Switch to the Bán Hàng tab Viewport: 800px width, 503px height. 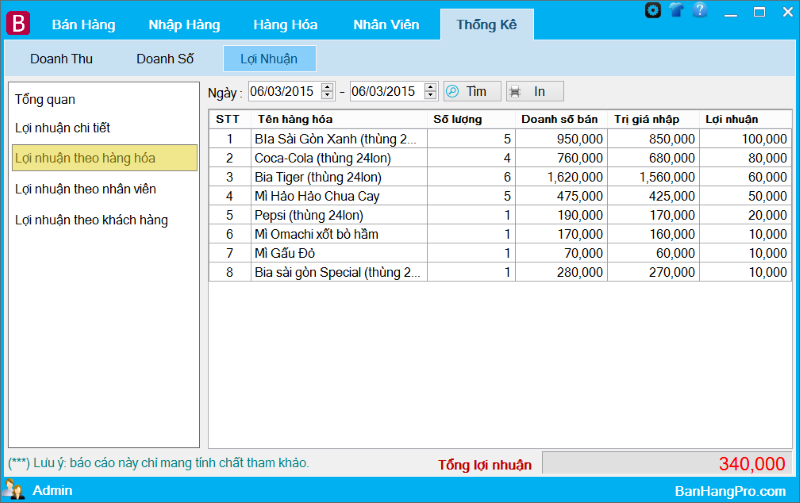[83, 24]
